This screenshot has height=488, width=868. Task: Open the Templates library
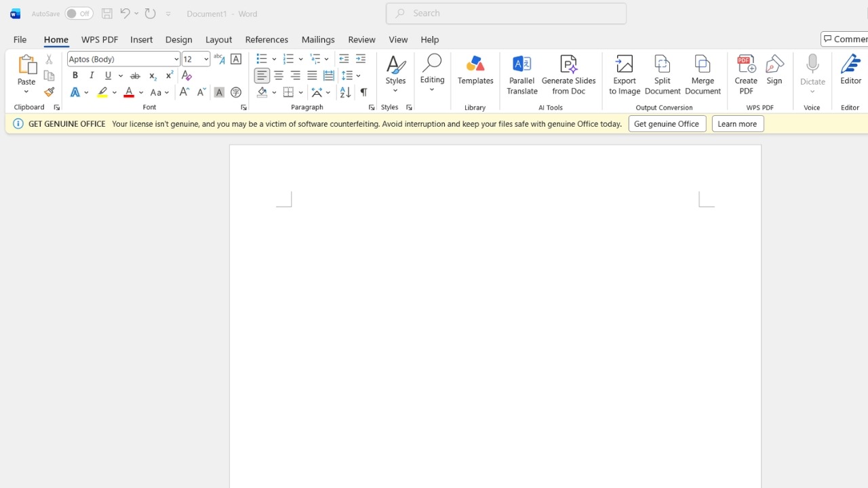(475, 70)
